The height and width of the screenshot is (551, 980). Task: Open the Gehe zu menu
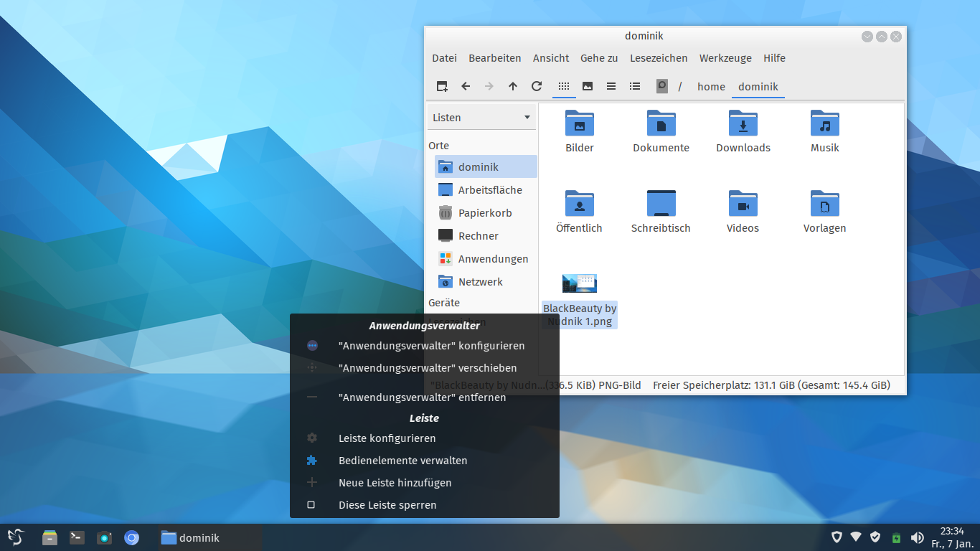(599, 58)
